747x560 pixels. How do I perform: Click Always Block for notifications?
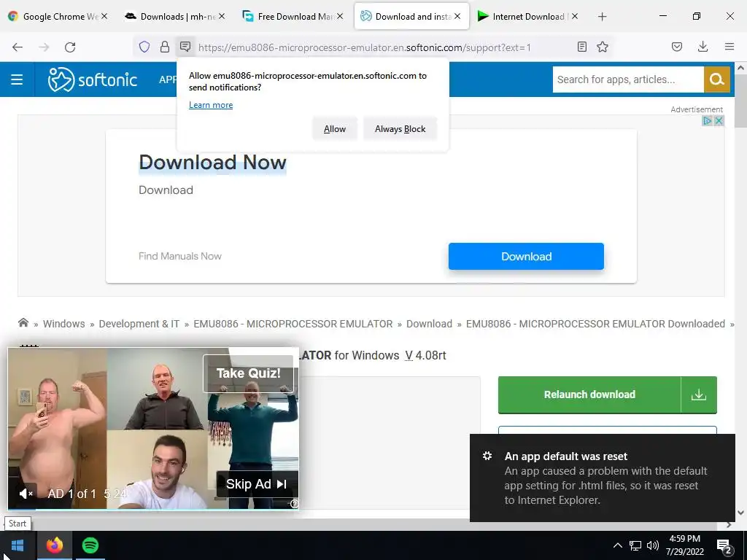(x=400, y=129)
